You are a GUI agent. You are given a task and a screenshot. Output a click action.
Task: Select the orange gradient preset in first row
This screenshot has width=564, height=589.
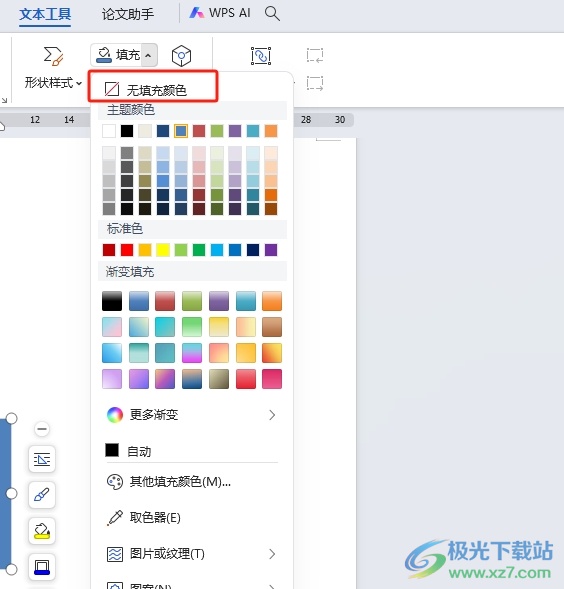(x=272, y=301)
